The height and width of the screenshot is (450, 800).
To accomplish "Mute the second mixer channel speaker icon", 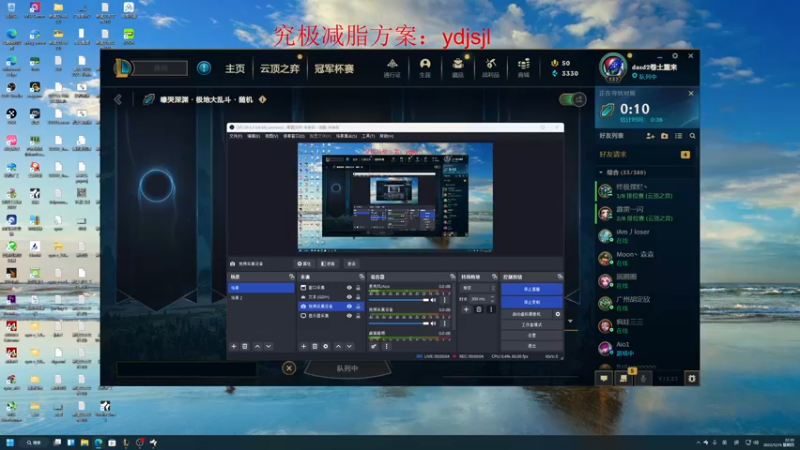I will (x=433, y=323).
